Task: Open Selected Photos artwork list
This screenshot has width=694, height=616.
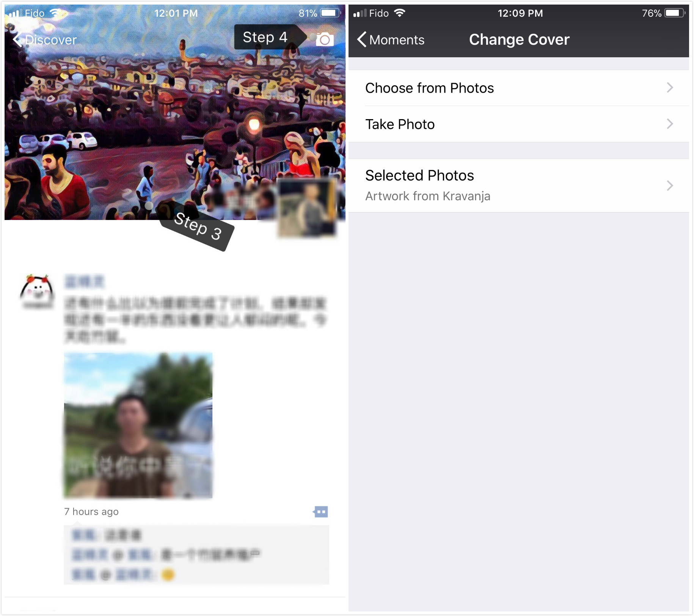Action: (x=518, y=185)
